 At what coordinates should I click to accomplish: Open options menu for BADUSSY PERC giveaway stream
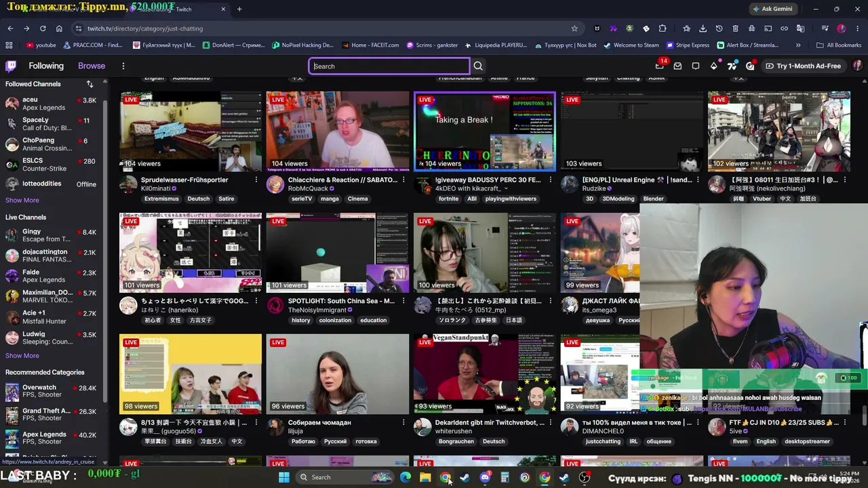(x=551, y=180)
